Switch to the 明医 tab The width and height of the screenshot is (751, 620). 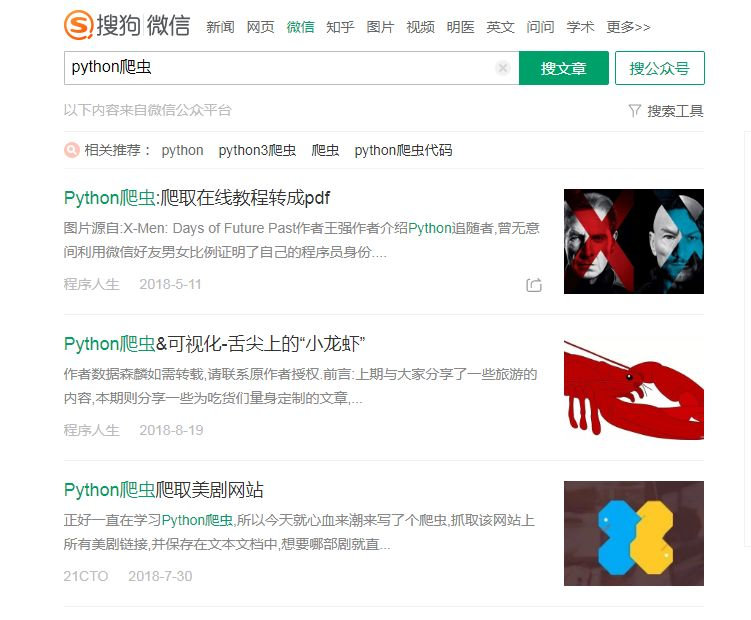click(x=460, y=27)
